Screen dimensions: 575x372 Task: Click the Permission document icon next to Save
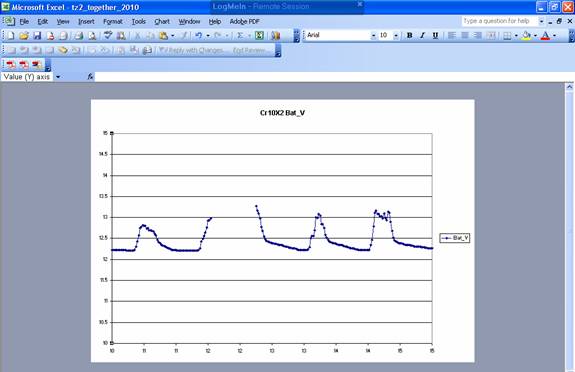click(x=50, y=36)
